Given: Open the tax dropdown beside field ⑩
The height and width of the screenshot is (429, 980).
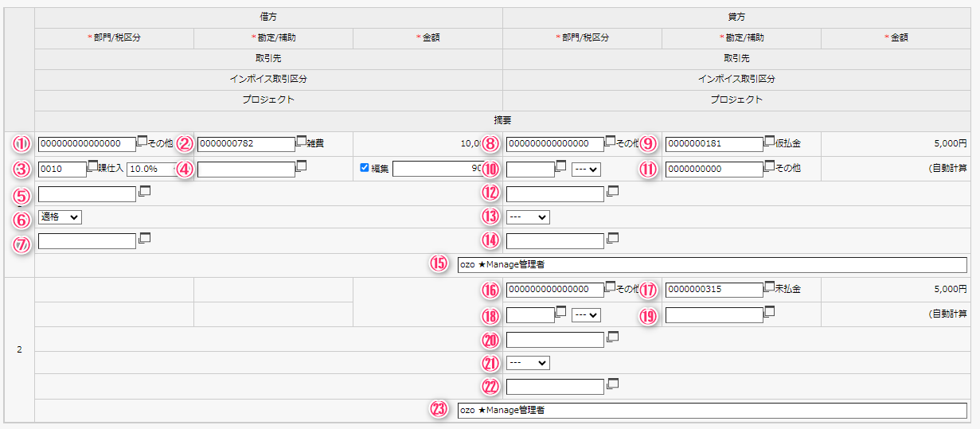Looking at the screenshot, I should coord(586,169).
